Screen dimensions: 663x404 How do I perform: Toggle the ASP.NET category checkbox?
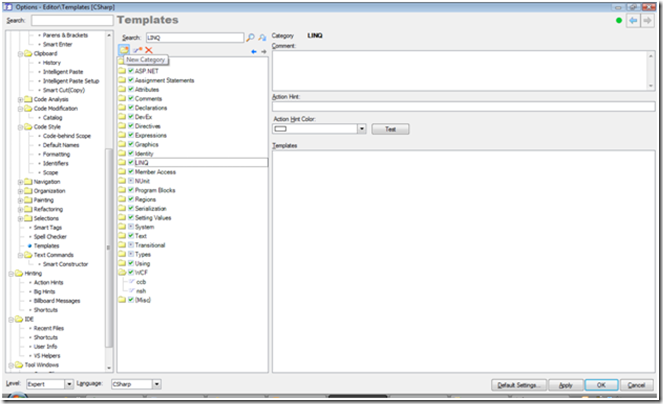[131, 71]
